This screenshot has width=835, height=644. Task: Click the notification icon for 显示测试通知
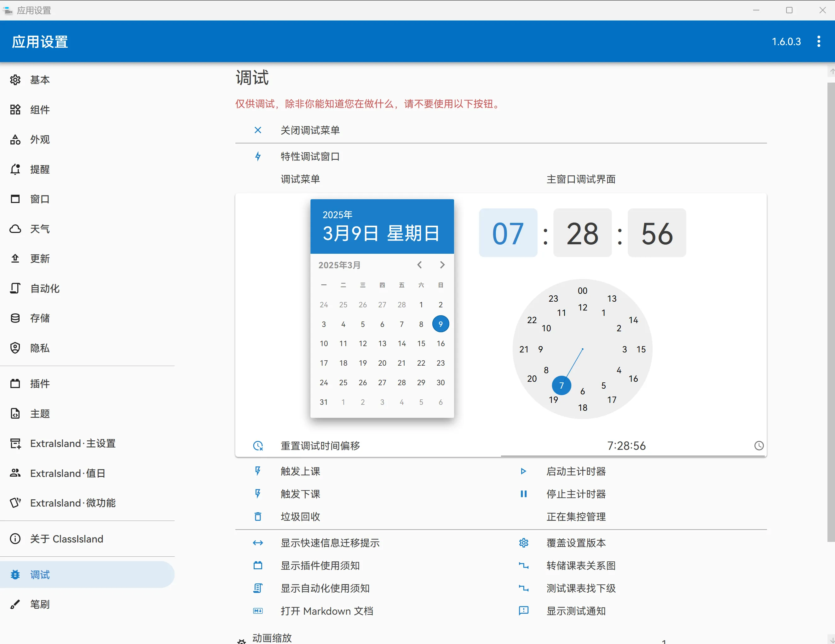pyautogui.click(x=524, y=611)
